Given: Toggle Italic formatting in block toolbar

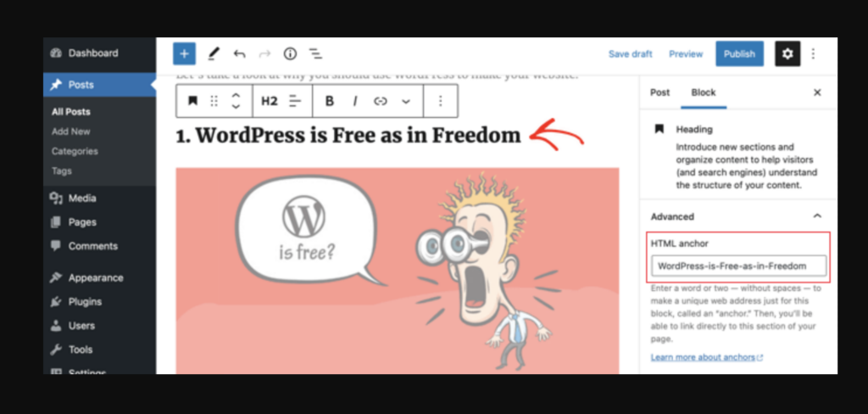Looking at the screenshot, I should click(355, 101).
